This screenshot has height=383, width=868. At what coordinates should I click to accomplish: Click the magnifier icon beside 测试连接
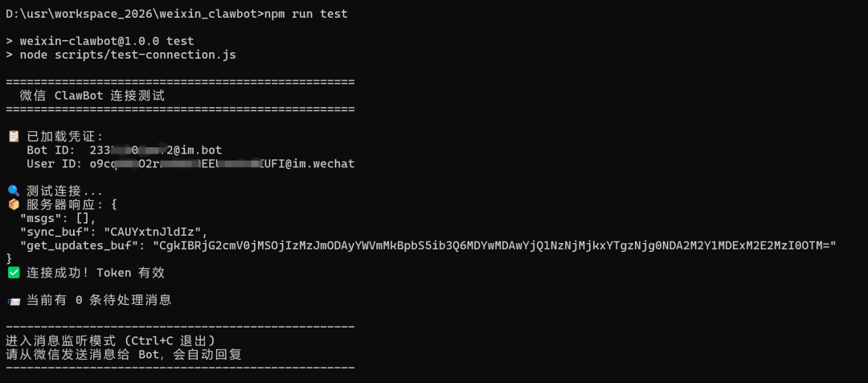pyautogui.click(x=13, y=191)
